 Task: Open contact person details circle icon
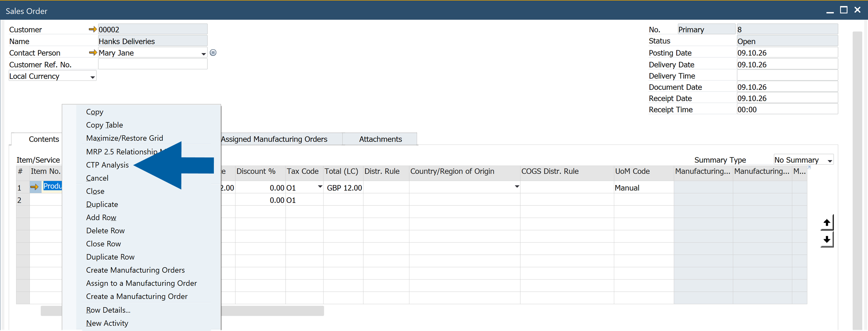click(x=213, y=52)
